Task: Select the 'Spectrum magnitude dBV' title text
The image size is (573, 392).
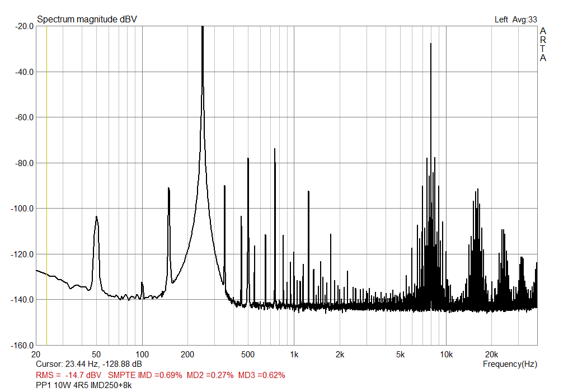Action: click(87, 20)
